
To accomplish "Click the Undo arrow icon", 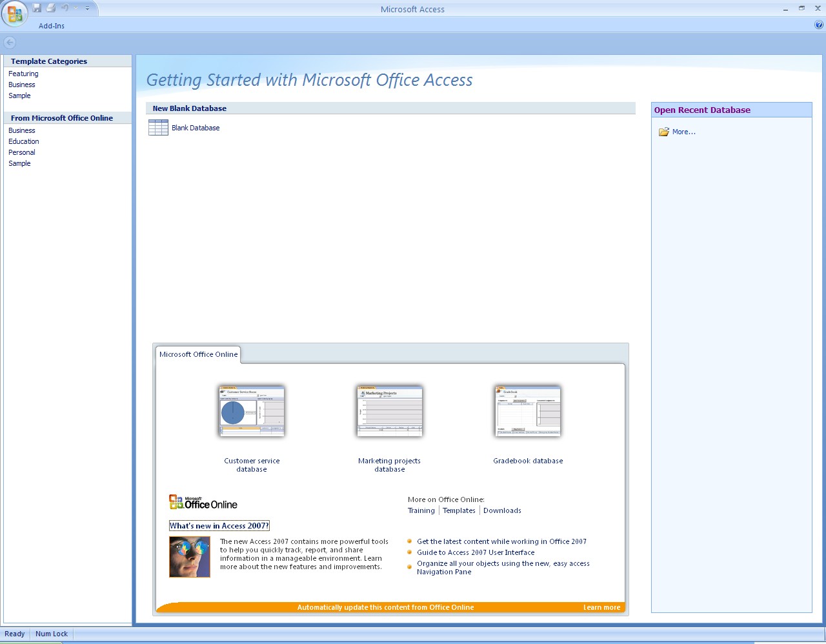I will [65, 8].
